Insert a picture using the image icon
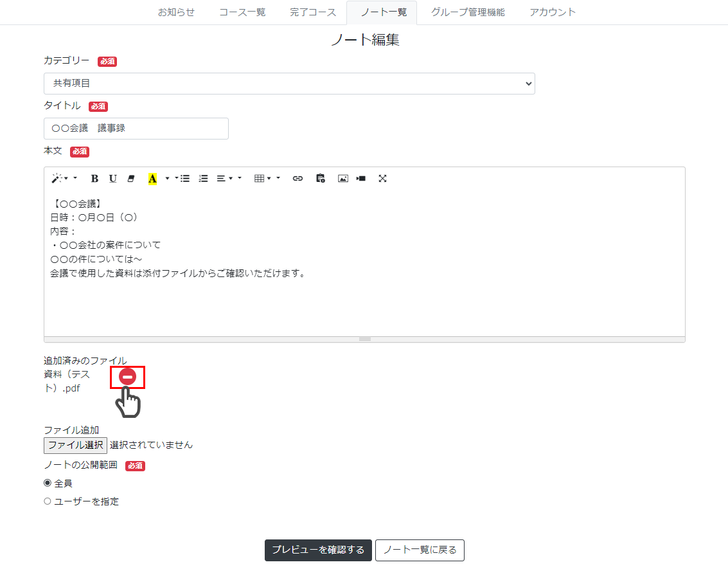This screenshot has height=578, width=728. pos(343,179)
